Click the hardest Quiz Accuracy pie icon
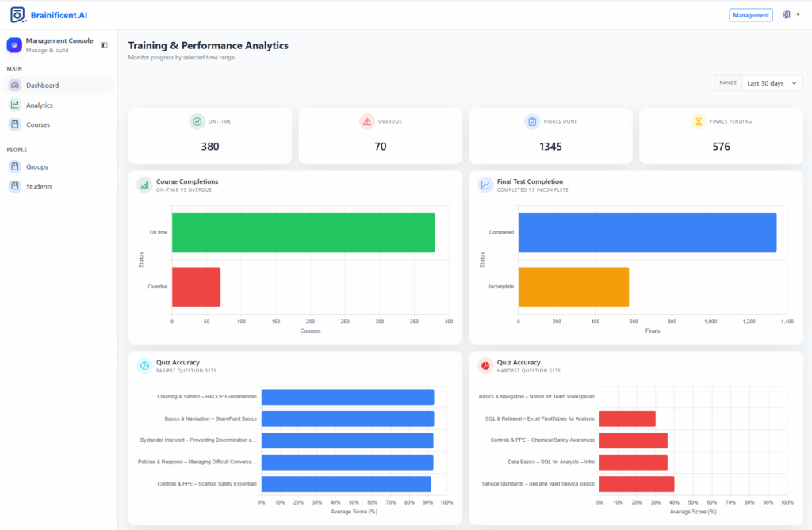The width and height of the screenshot is (812, 530). pyautogui.click(x=485, y=366)
